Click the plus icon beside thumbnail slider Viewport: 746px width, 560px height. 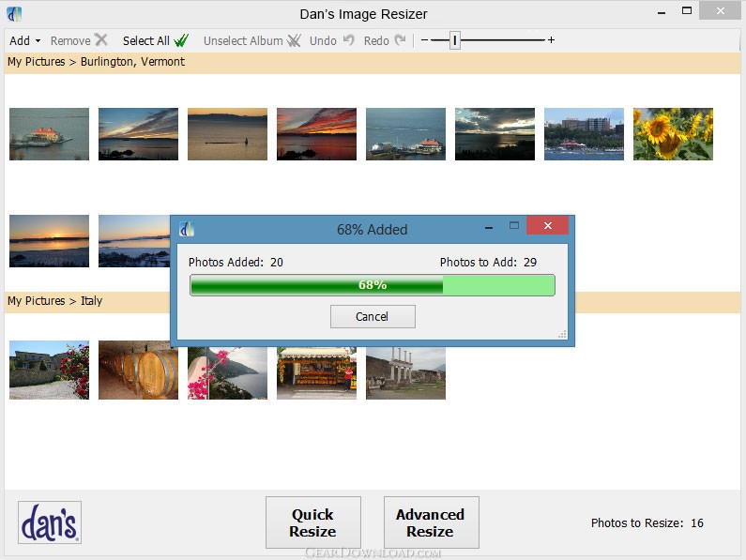(x=551, y=40)
